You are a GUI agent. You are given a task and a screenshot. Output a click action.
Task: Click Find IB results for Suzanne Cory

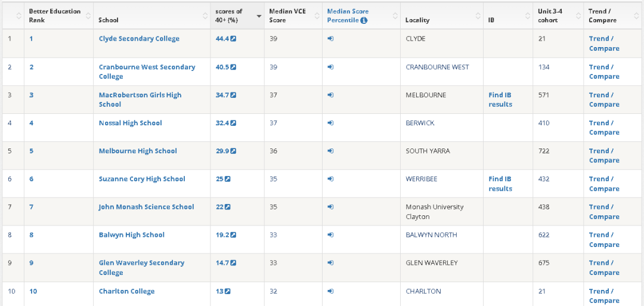point(500,184)
